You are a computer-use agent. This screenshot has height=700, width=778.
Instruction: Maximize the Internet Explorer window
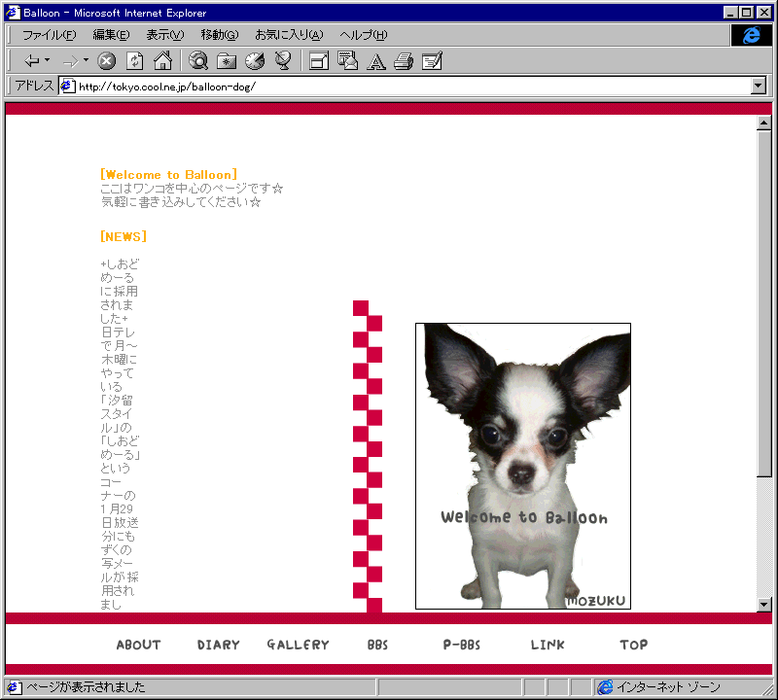point(746,13)
